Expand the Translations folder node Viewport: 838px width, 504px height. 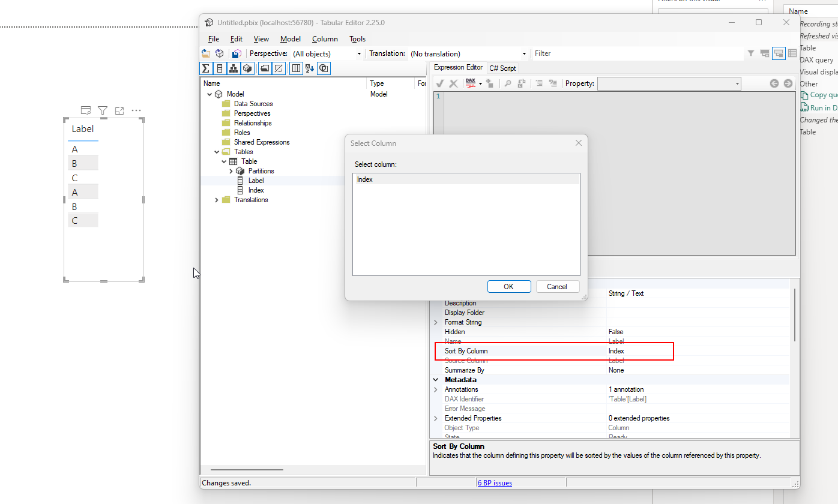tap(217, 200)
